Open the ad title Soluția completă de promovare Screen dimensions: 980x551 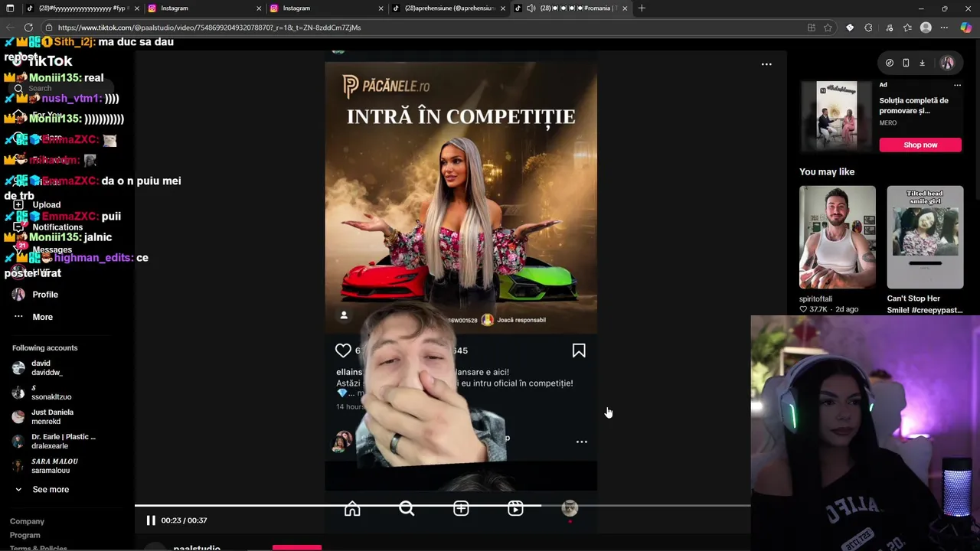[x=913, y=106]
